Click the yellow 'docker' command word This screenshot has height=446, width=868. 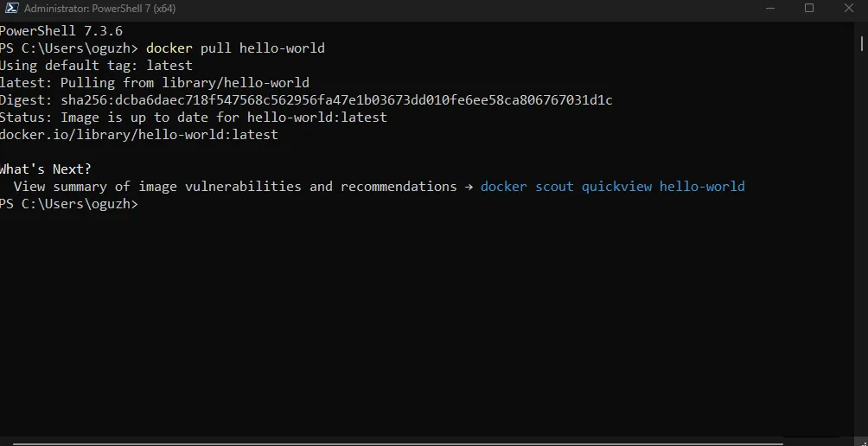[x=169, y=48]
